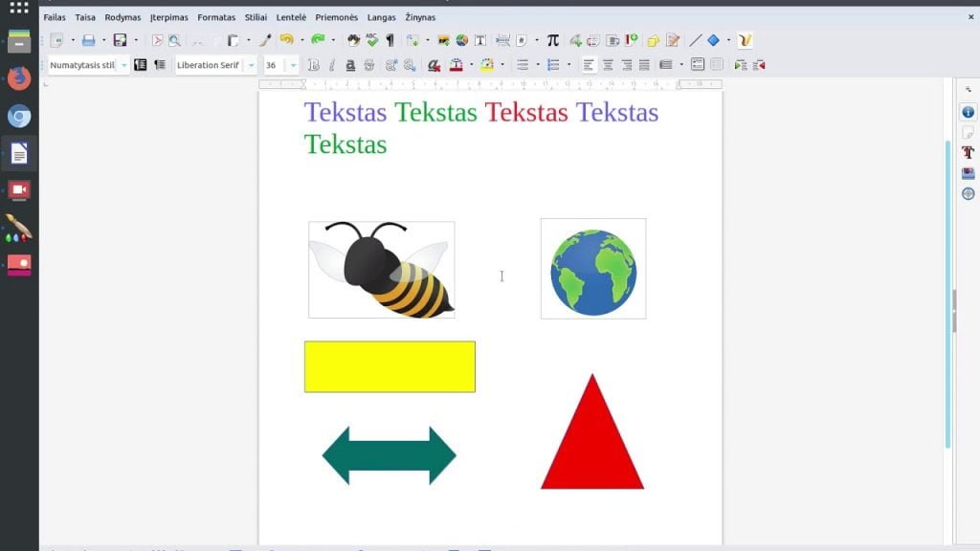Expand the bullet list options arrow
The image size is (980, 551).
538,65
